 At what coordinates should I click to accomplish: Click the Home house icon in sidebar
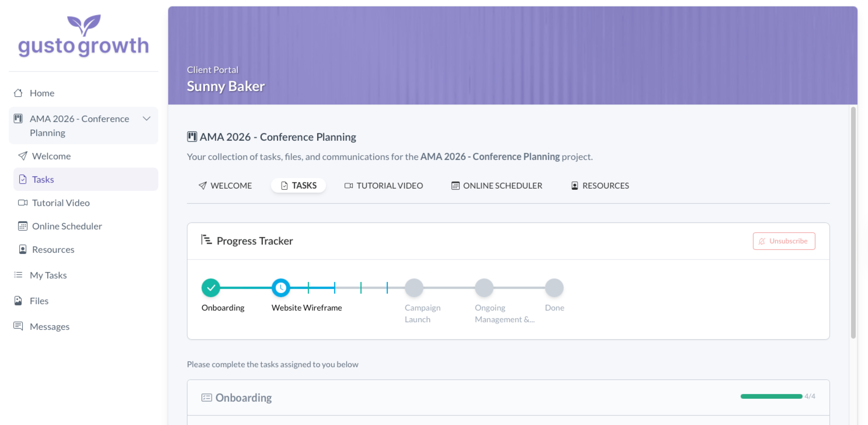[x=18, y=93]
